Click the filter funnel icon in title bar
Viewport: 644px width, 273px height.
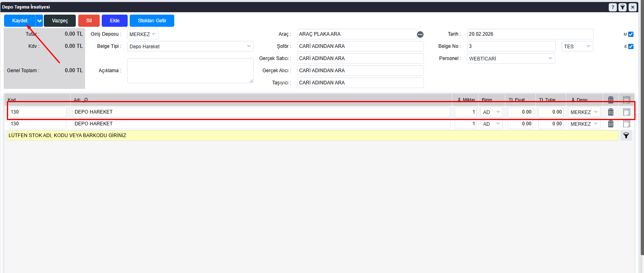point(623,7)
